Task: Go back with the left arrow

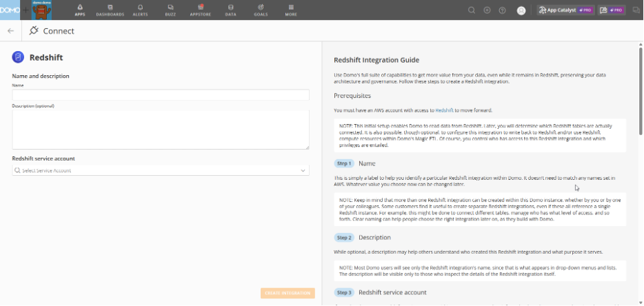Action: pos(10,31)
